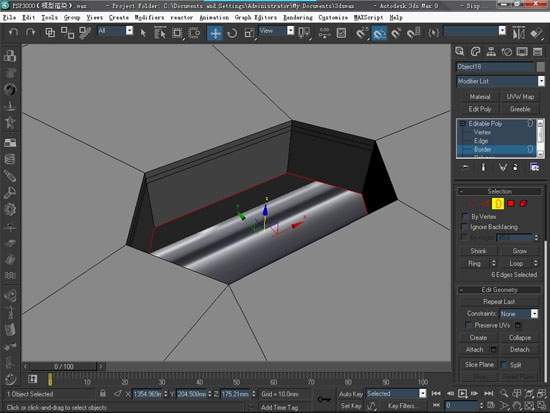Viewport: 550px width, 413px height.
Task: Click the 0 / 100 time slider
Action: (63, 366)
